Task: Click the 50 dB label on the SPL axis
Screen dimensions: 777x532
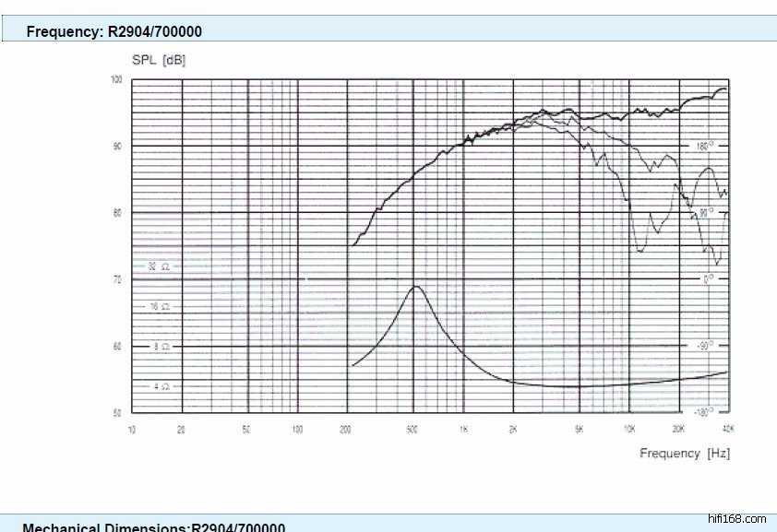Action: pyautogui.click(x=117, y=412)
